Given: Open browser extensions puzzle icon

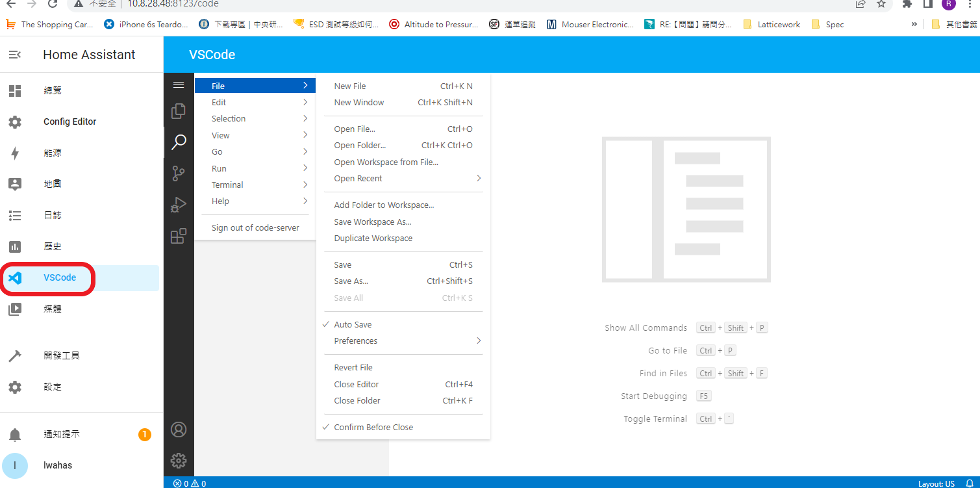Looking at the screenshot, I should pyautogui.click(x=907, y=4).
